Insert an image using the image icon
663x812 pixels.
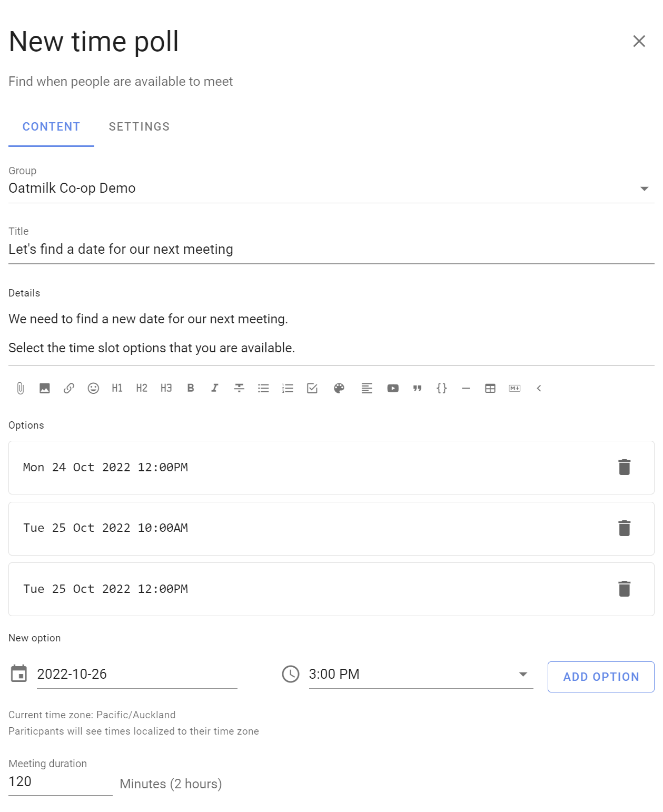coord(45,388)
